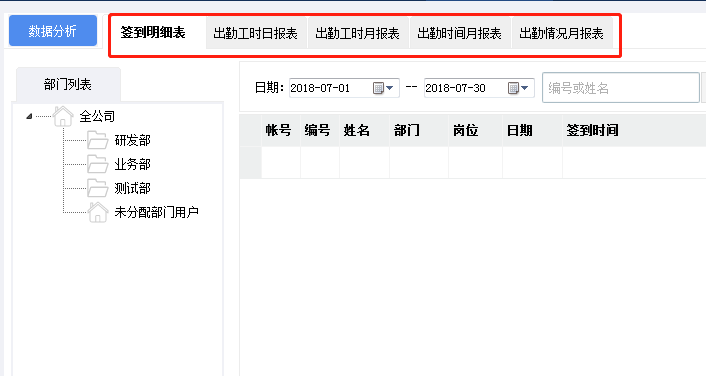This screenshot has width=706, height=376.
Task: Open the dropdown arrow for date 2018-07-01
Action: click(x=390, y=88)
